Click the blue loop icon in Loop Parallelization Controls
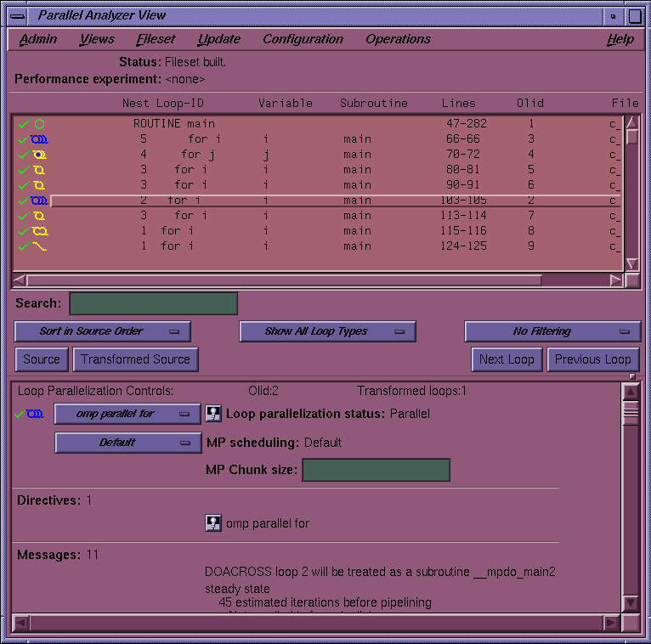The height and width of the screenshot is (644, 651). (35, 414)
